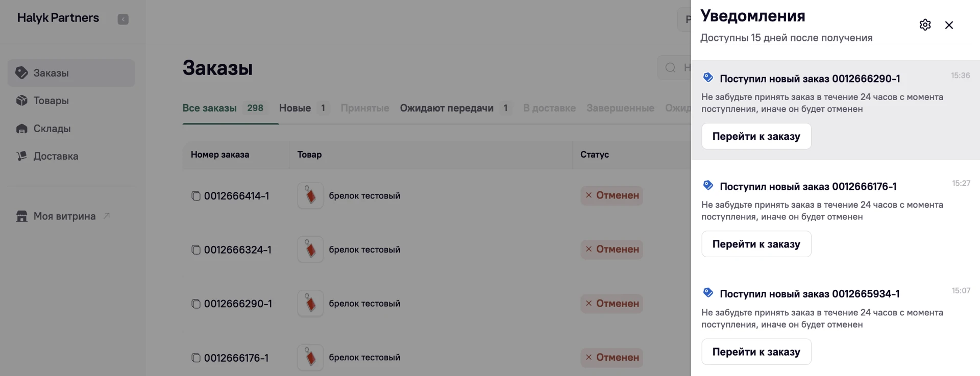The height and width of the screenshot is (376, 980).
Task: Close the Уведомления panel
Action: pyautogui.click(x=949, y=25)
